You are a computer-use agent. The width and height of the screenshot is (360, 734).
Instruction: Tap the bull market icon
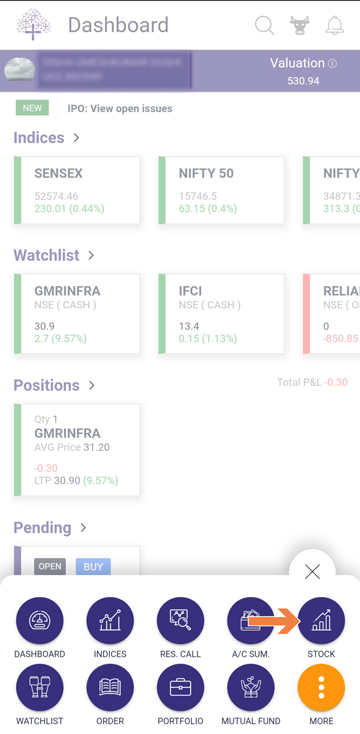pyautogui.click(x=300, y=25)
